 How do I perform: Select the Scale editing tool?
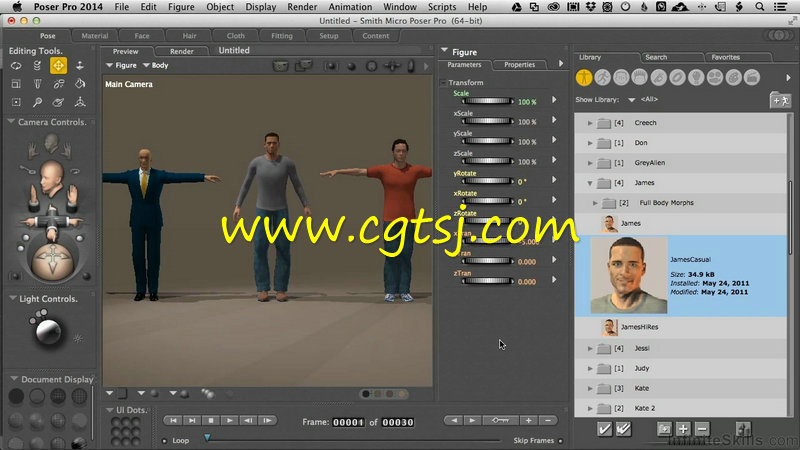pyautogui.click(x=16, y=84)
